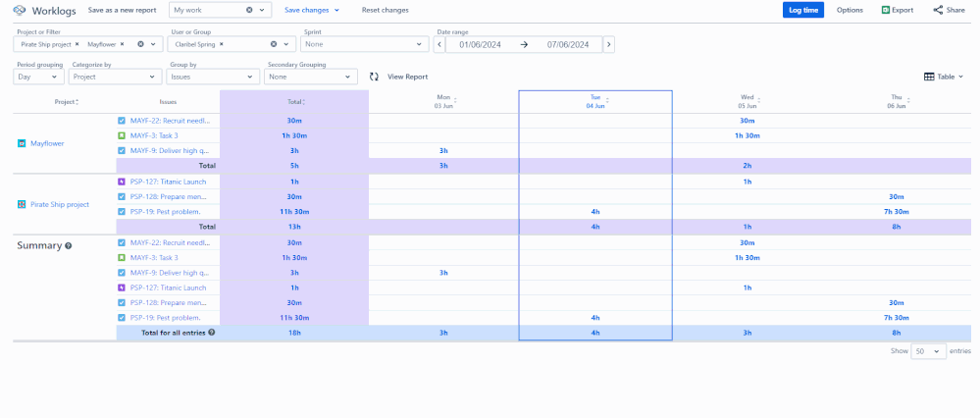Click View Report
Viewport: 980px width, 418px height.
pos(407,77)
